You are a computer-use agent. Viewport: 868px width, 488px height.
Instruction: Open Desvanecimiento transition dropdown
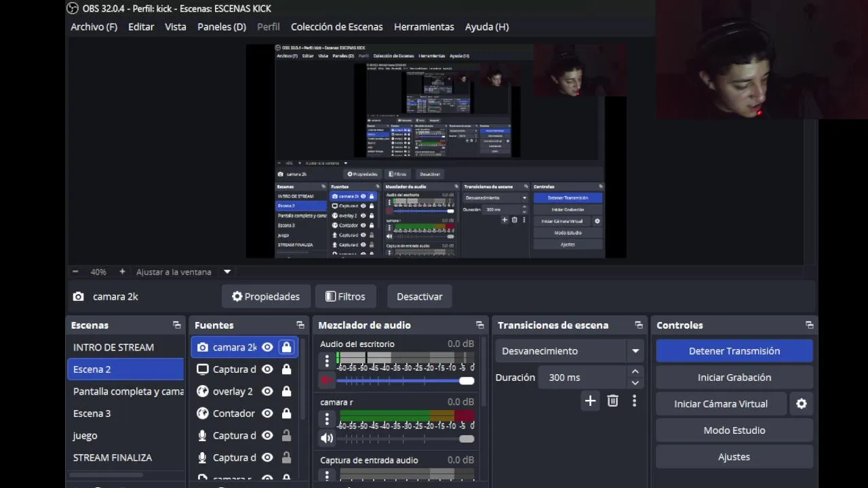coord(570,351)
